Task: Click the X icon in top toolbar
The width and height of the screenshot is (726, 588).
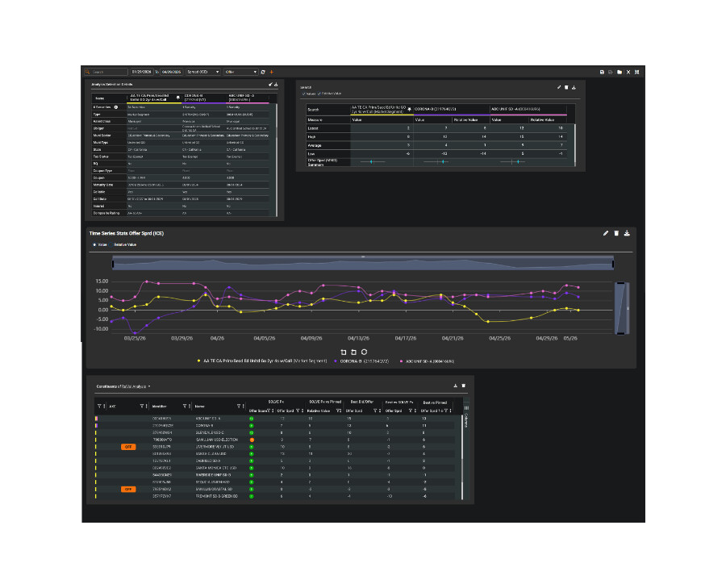Action: (x=628, y=72)
